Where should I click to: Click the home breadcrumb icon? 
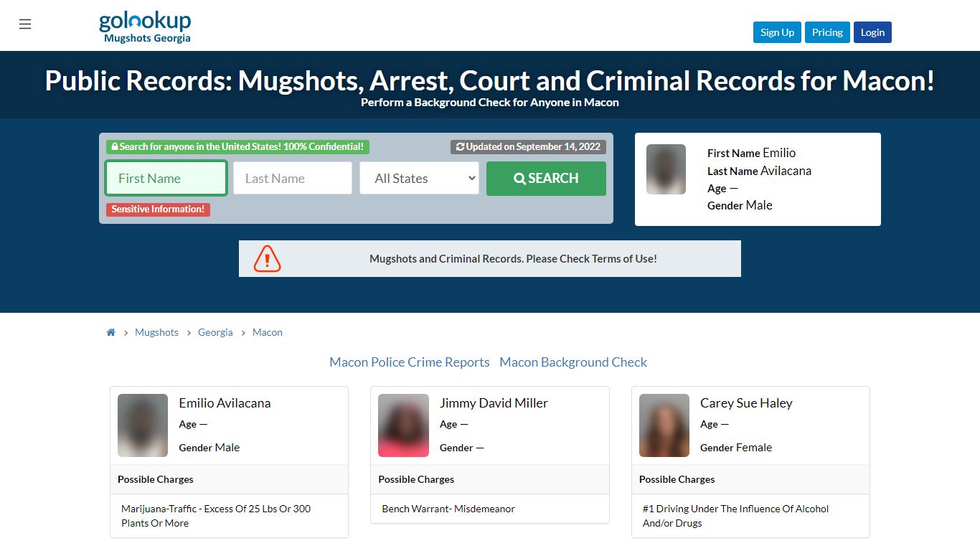click(x=111, y=332)
